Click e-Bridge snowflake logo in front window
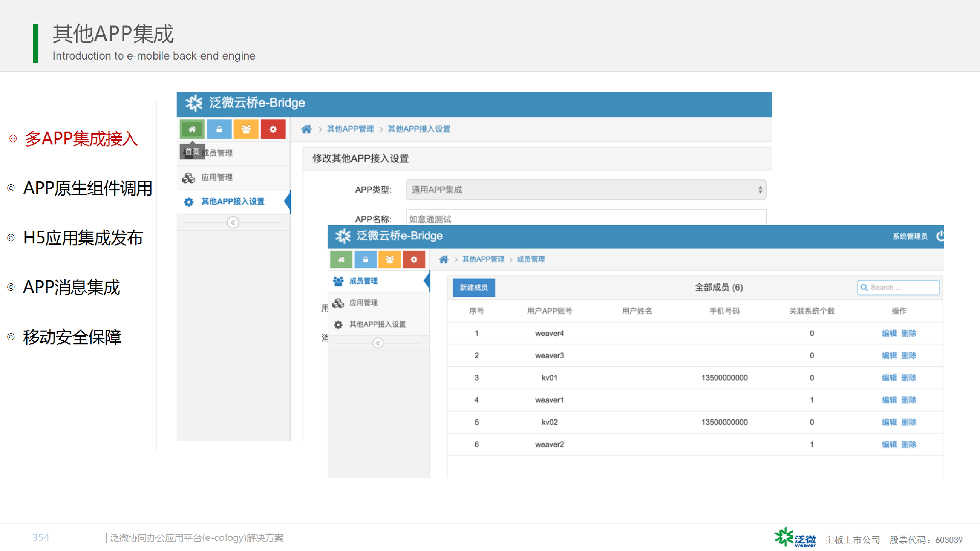 tap(343, 236)
